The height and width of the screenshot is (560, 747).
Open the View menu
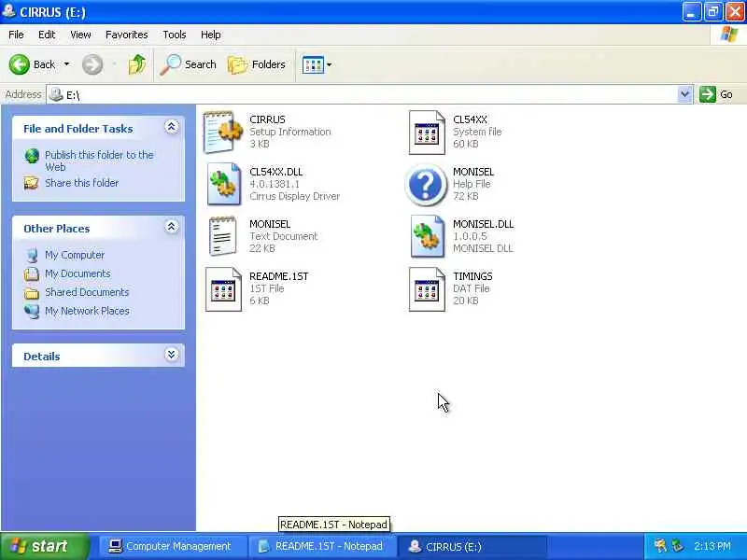pyautogui.click(x=80, y=35)
